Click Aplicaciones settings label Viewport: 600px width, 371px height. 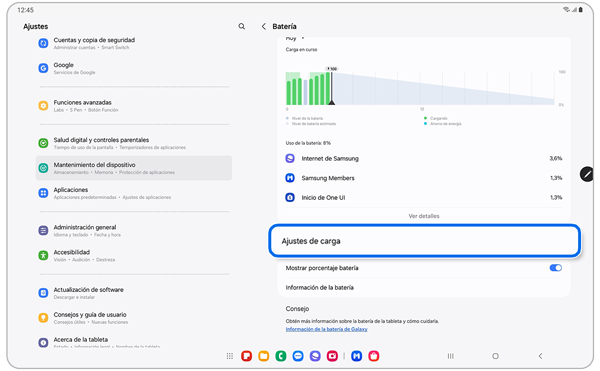coord(71,190)
